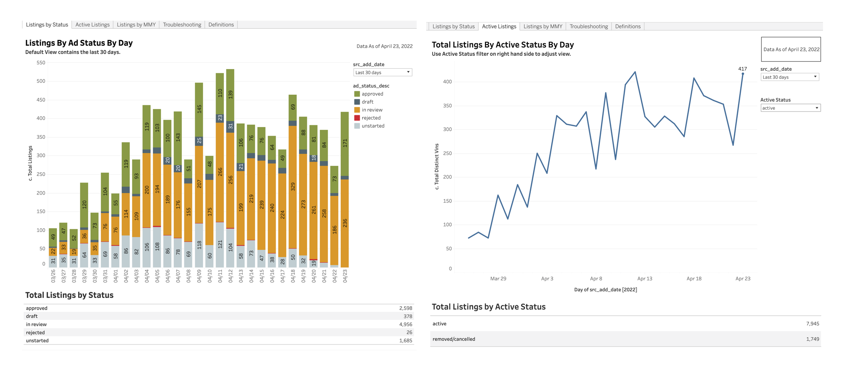Select the in review row in status table
The image size is (868, 375).
(219, 324)
